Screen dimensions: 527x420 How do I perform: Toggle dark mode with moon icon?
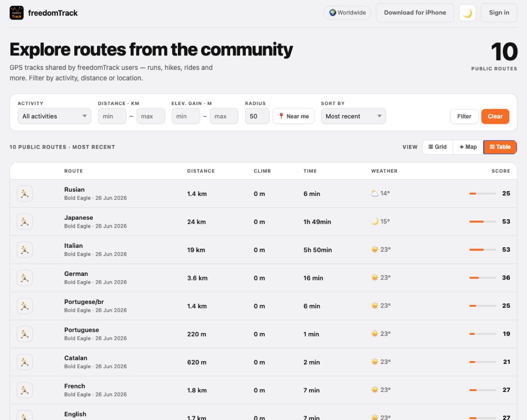pos(468,13)
